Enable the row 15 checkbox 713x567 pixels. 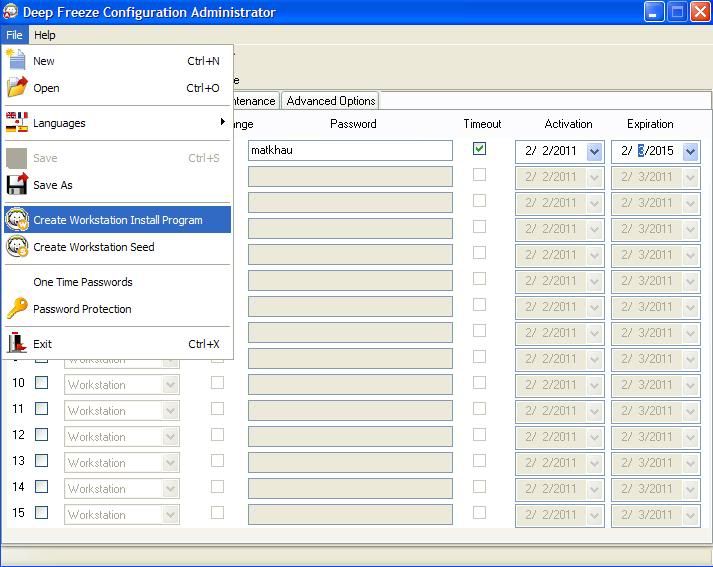pyautogui.click(x=41, y=512)
